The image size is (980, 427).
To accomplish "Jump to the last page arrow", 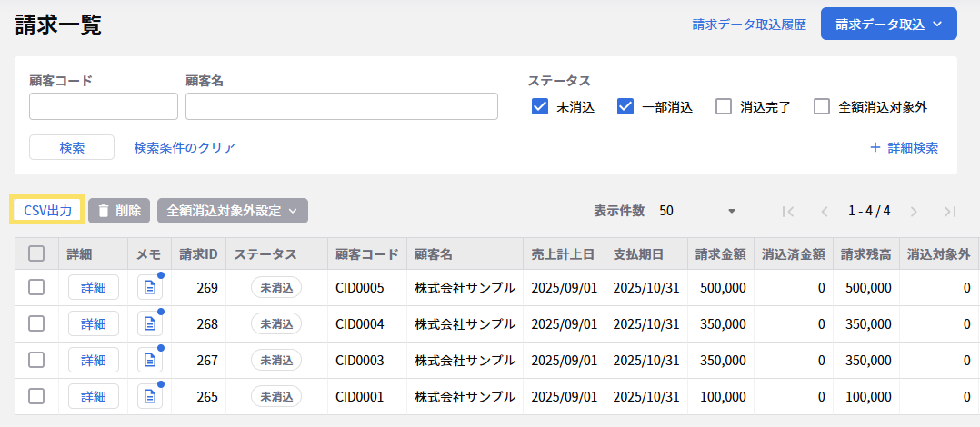I will [x=950, y=211].
